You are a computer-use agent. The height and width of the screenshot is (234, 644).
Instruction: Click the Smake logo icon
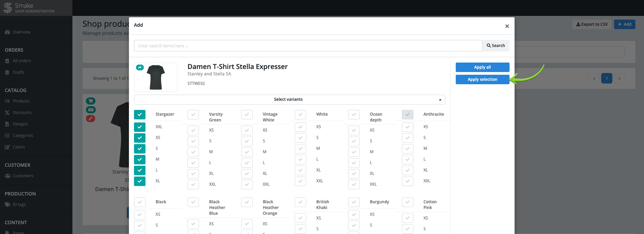coord(7,8)
